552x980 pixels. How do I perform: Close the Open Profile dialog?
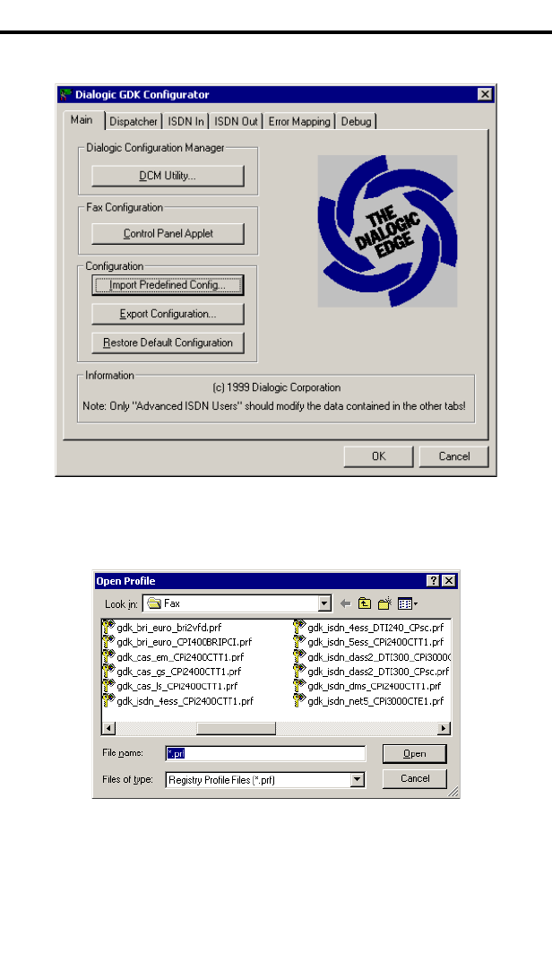pyautogui.click(x=449, y=581)
